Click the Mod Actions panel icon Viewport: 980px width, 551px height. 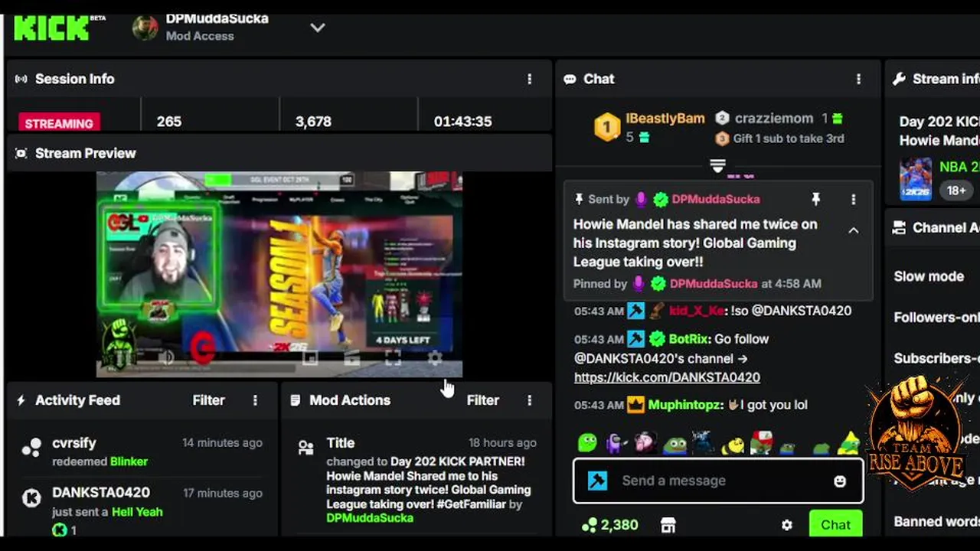point(296,400)
